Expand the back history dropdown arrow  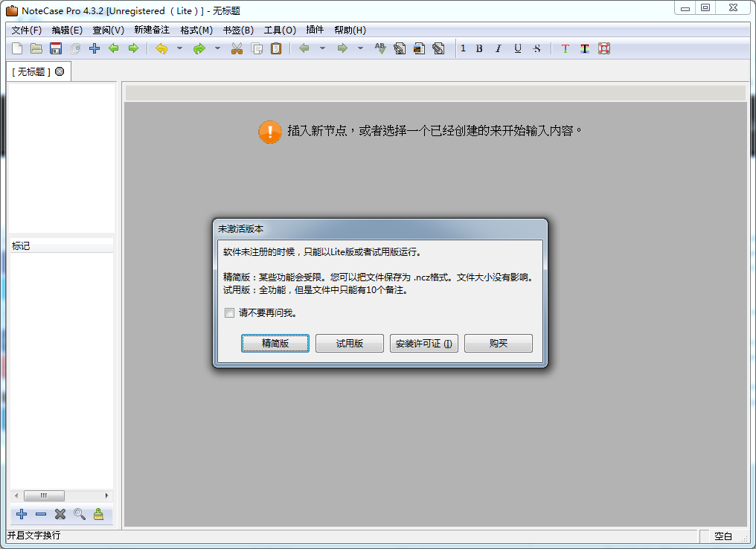322,48
